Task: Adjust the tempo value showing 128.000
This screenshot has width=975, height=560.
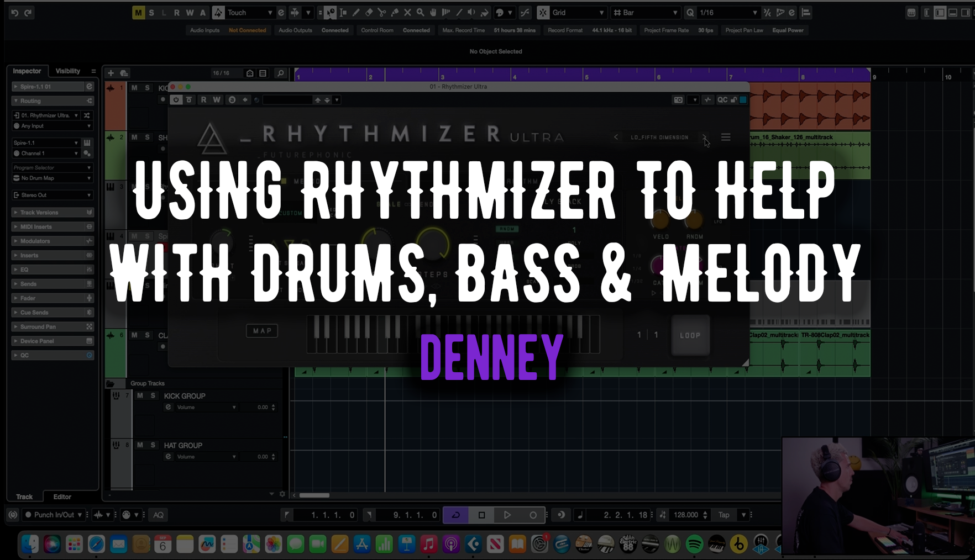Action: pyautogui.click(x=685, y=515)
